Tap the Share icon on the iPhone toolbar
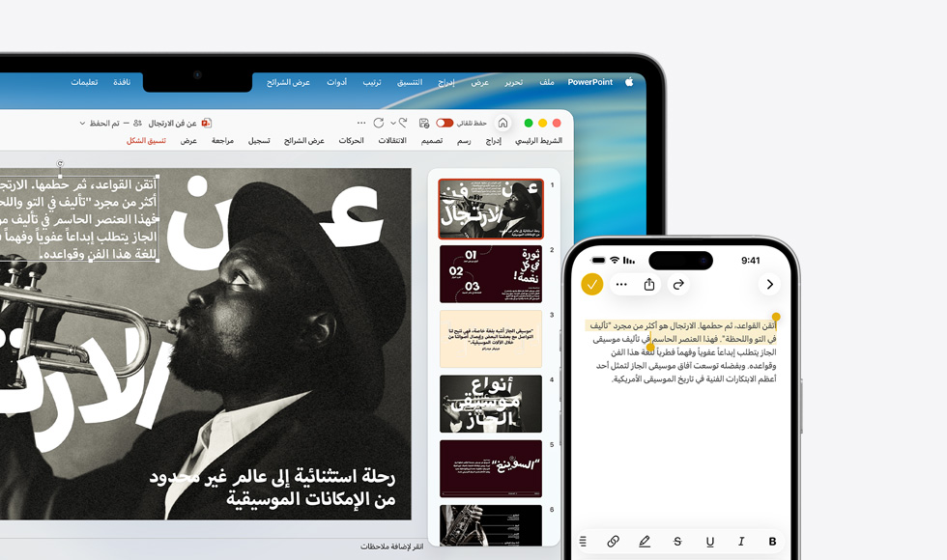 click(x=648, y=284)
